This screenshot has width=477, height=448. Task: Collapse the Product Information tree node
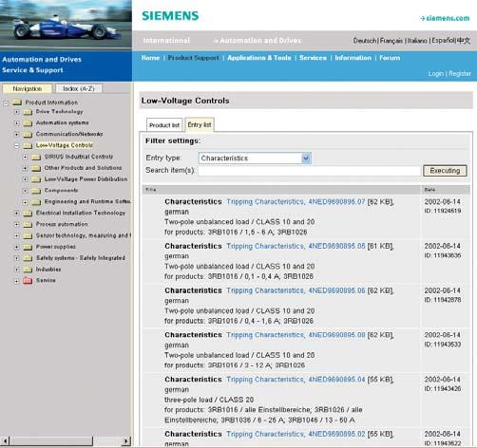click(x=6, y=103)
